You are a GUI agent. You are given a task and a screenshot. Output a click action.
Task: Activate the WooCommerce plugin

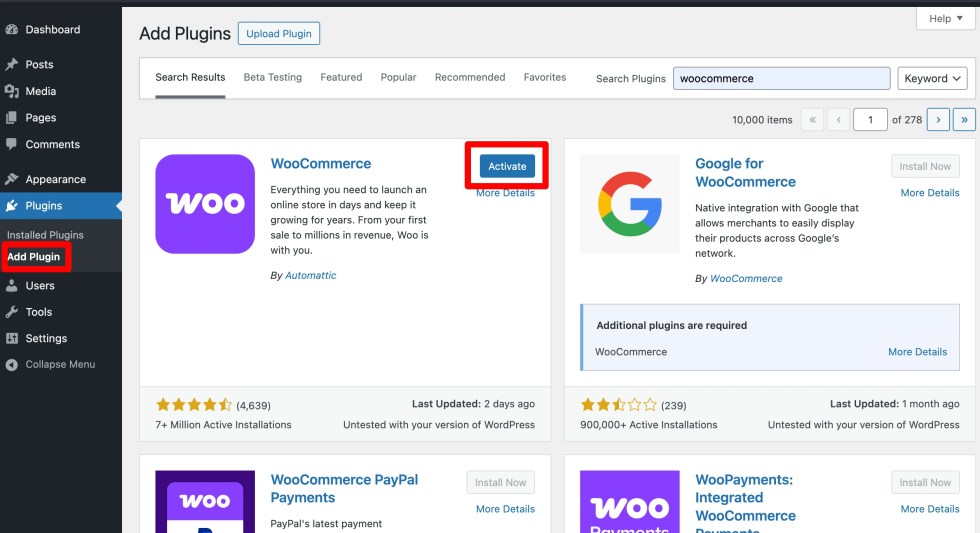coord(507,166)
